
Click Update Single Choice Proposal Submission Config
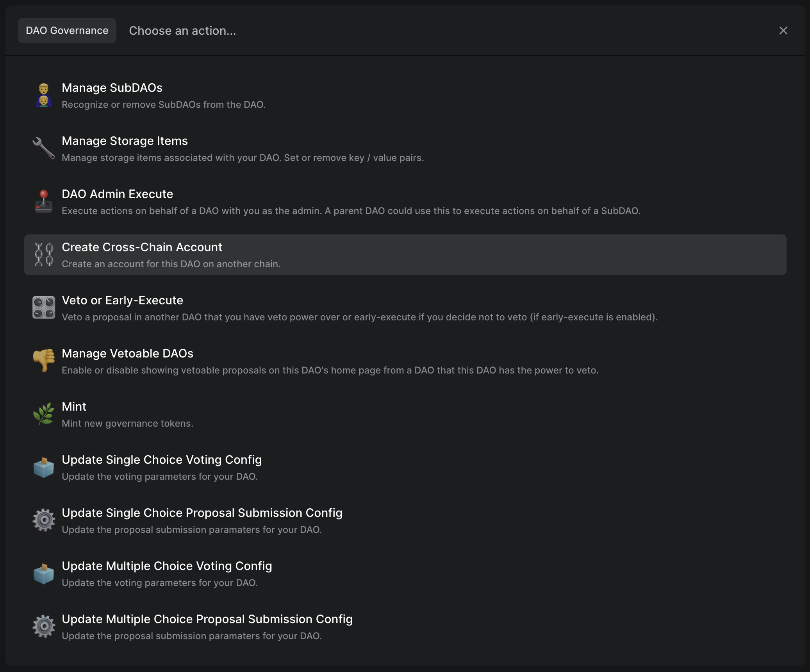point(405,520)
